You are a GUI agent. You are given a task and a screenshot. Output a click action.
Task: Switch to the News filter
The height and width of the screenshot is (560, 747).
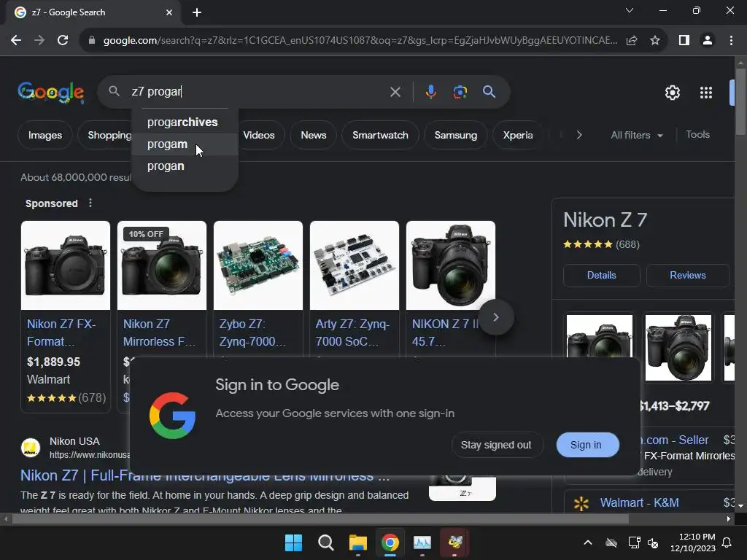click(x=314, y=135)
